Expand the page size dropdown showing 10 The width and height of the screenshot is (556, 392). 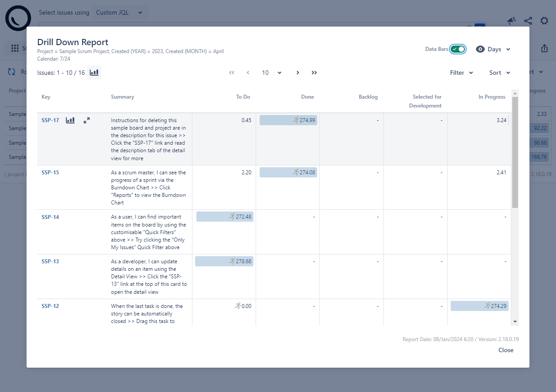pyautogui.click(x=271, y=73)
